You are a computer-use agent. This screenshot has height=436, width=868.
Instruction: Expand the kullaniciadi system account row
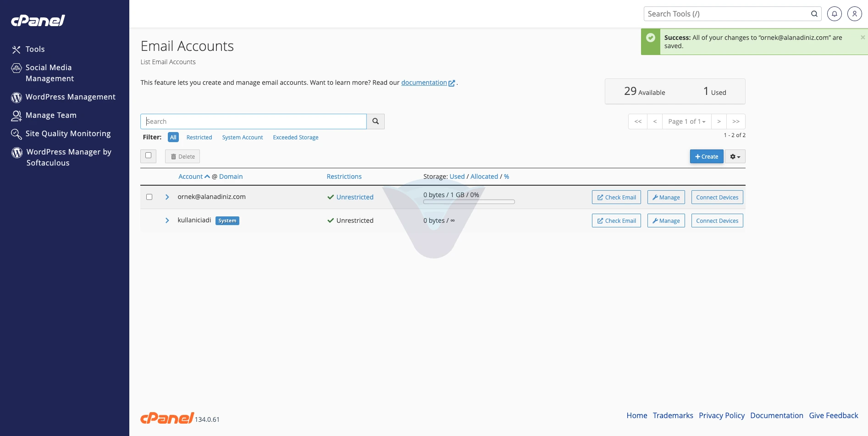click(x=167, y=221)
